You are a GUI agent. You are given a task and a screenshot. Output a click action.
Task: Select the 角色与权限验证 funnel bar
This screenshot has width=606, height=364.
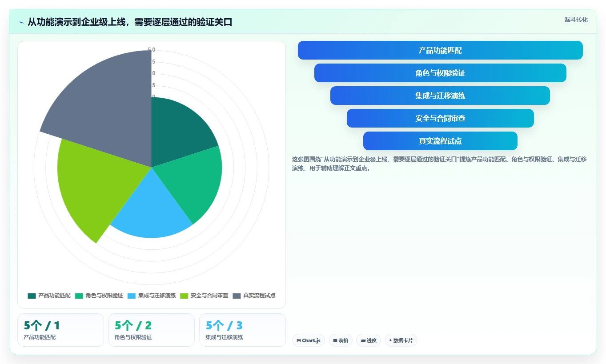point(440,73)
